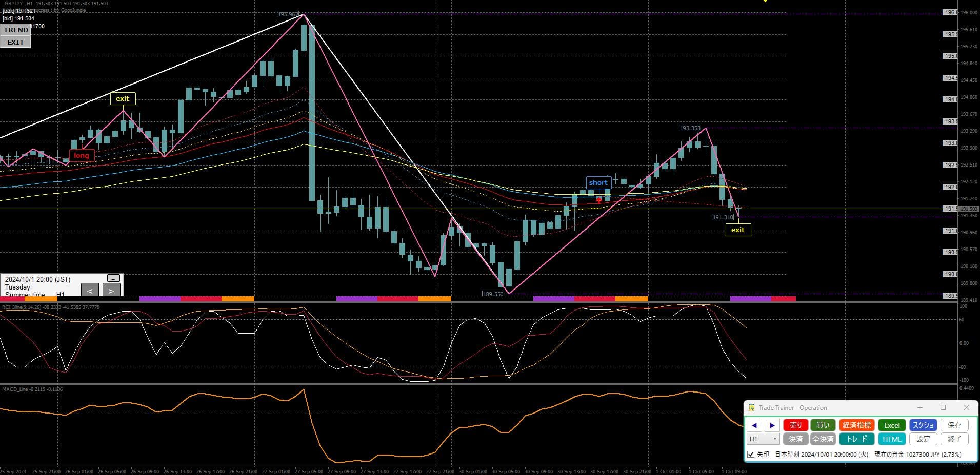Advance one bar with blue right arrow
The image size is (980, 475).
pos(772,425)
